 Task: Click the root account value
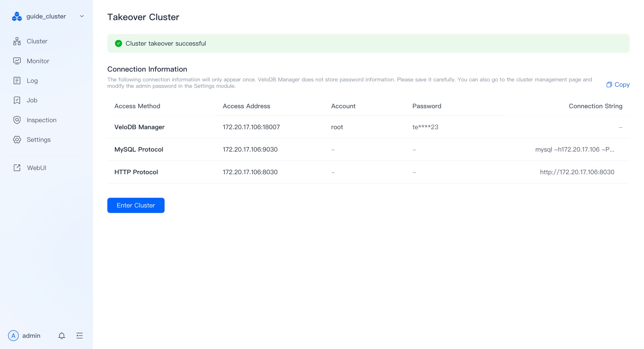[x=337, y=127]
